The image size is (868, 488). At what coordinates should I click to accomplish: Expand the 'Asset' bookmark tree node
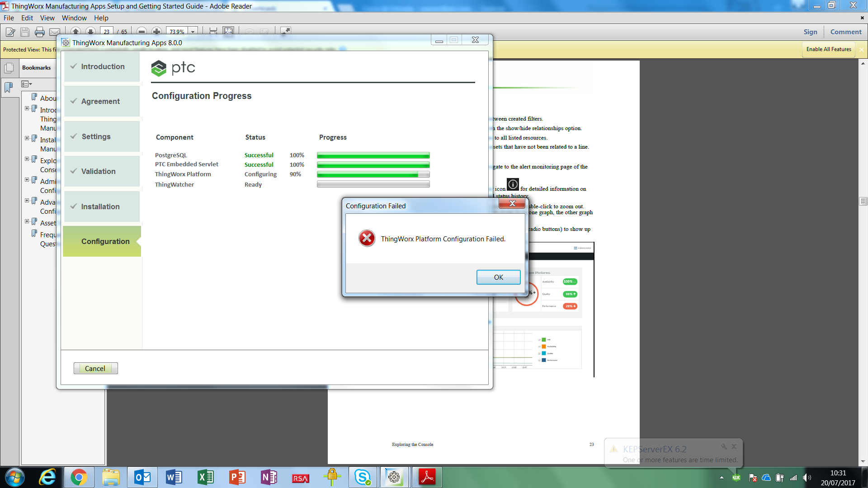tap(27, 221)
